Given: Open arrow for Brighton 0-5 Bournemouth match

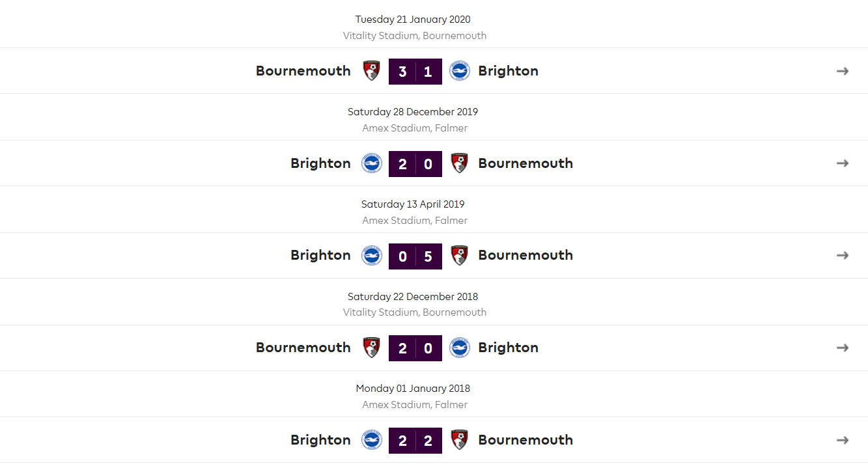Looking at the screenshot, I should (843, 255).
